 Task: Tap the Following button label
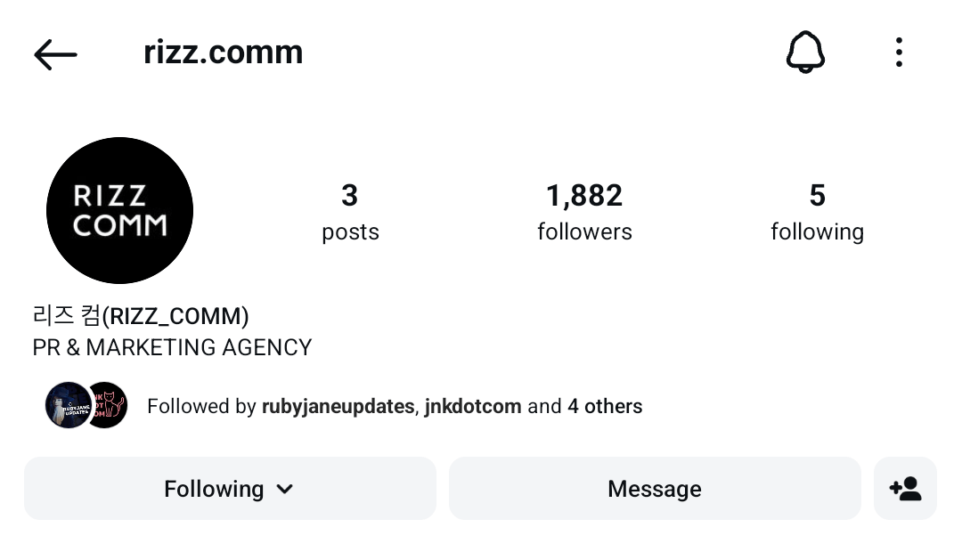click(x=214, y=489)
